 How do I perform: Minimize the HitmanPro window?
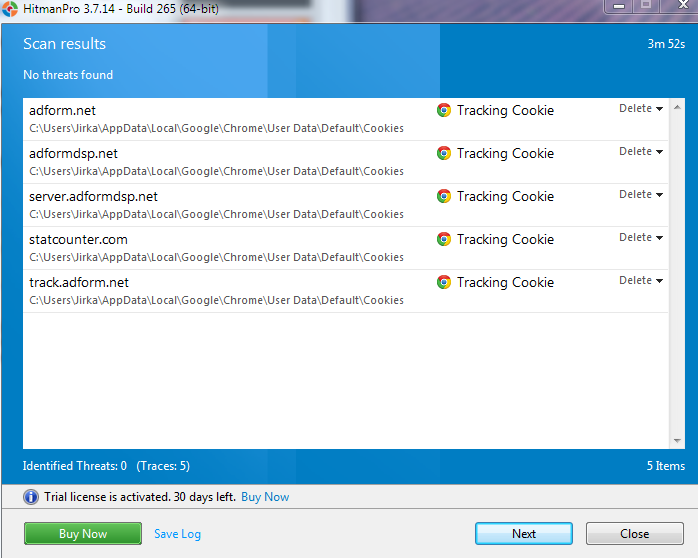(619, 6)
